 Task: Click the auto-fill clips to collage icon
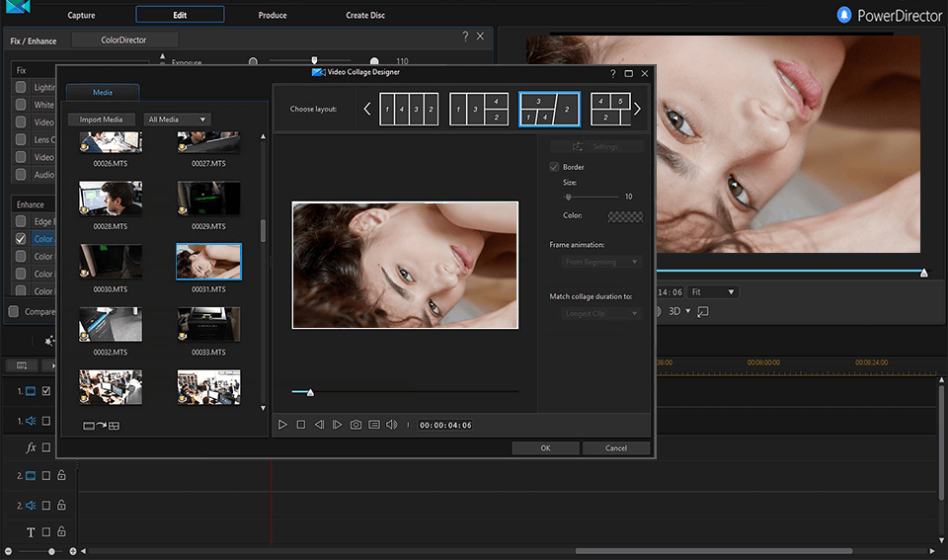click(x=101, y=426)
